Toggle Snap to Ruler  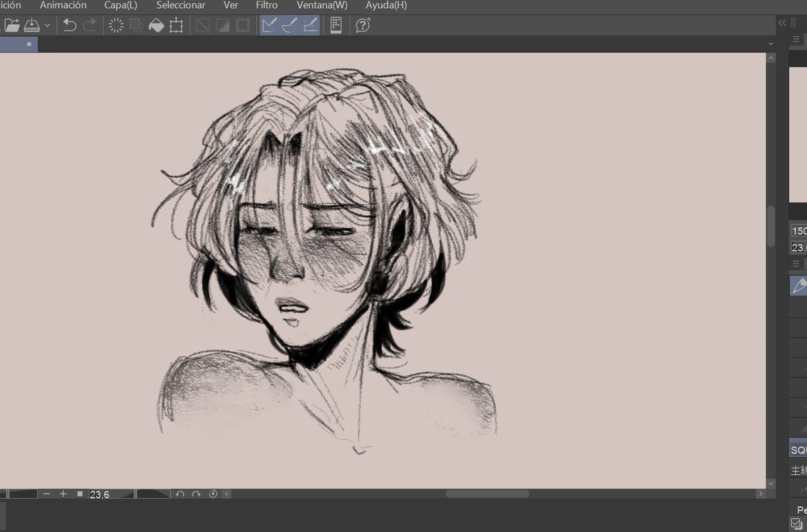click(x=270, y=26)
